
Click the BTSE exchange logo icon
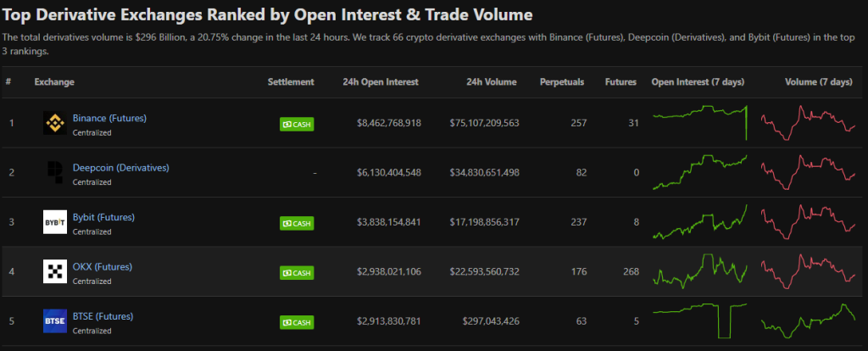54,321
